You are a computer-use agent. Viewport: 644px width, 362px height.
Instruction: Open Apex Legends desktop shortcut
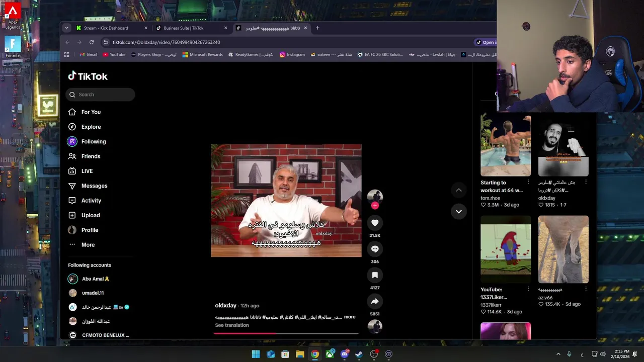pyautogui.click(x=13, y=16)
